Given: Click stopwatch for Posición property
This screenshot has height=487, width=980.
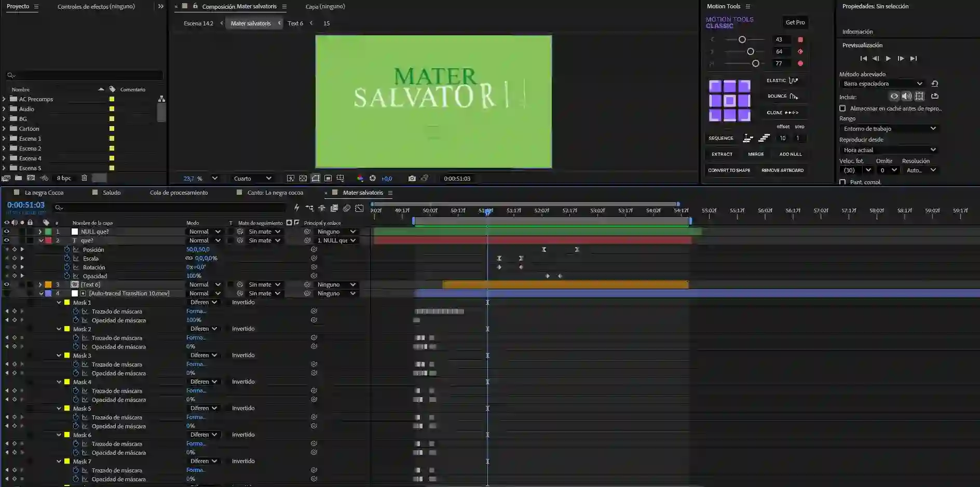Looking at the screenshot, I should coord(67,250).
